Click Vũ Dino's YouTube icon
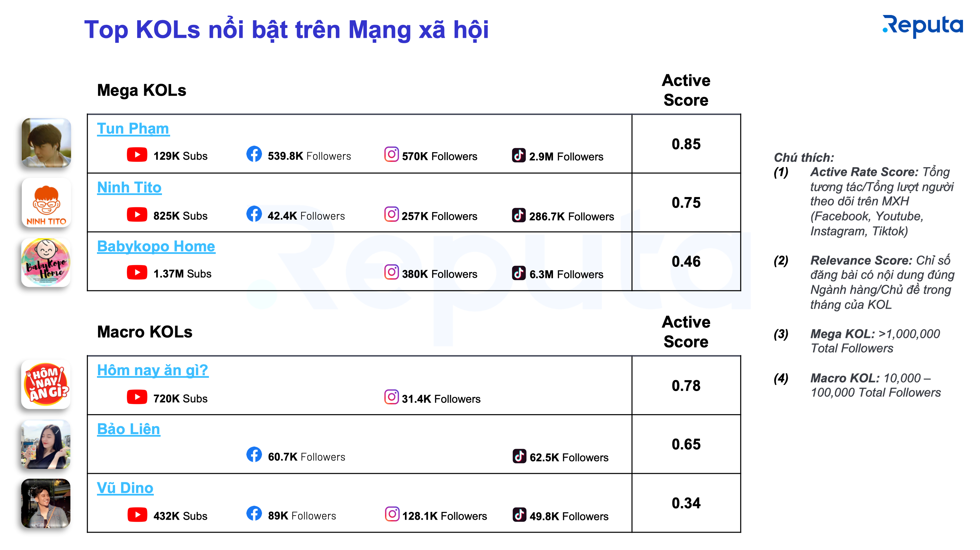Image resolution: width=980 pixels, height=550 pixels. pos(137,515)
